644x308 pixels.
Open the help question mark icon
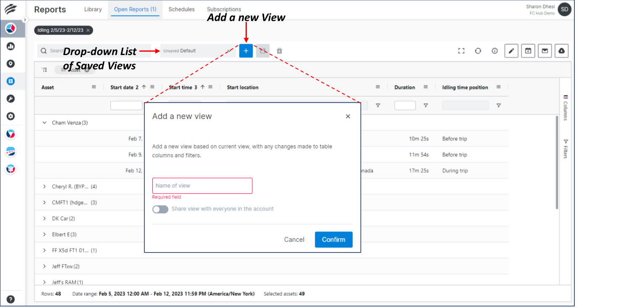click(11, 299)
